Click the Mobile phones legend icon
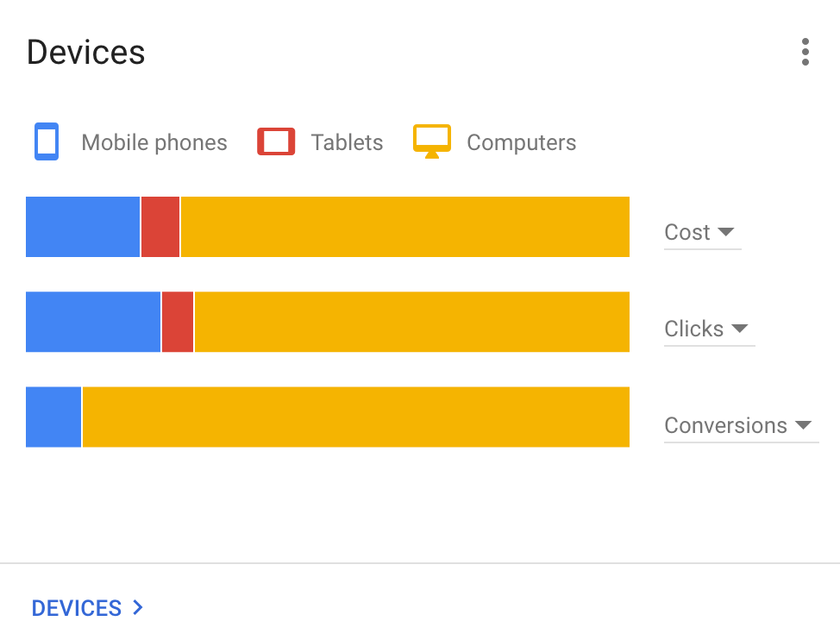 (x=46, y=141)
